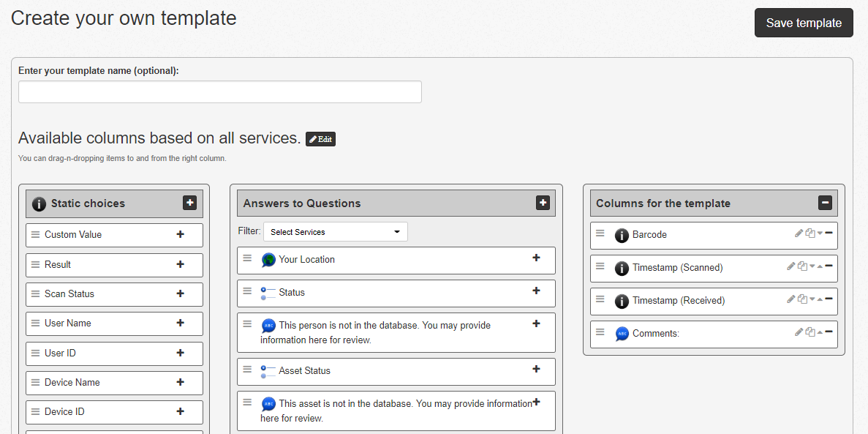Add 'This asset is not in the database' item

pyautogui.click(x=536, y=402)
